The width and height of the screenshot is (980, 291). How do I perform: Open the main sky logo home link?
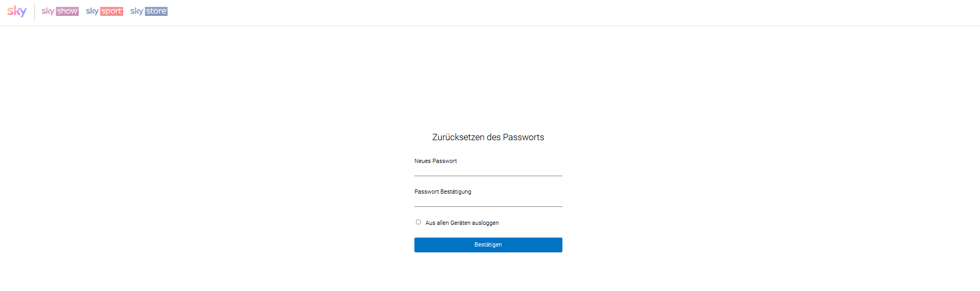coord(17,11)
